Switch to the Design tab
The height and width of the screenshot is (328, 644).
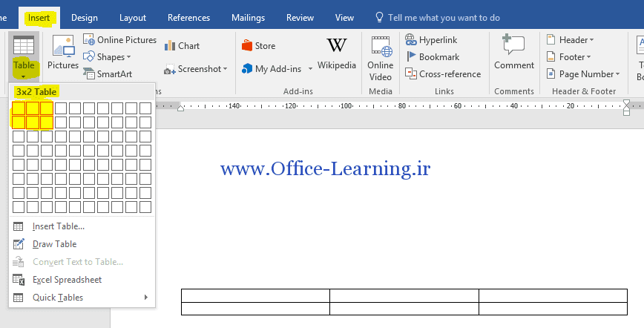tap(84, 18)
